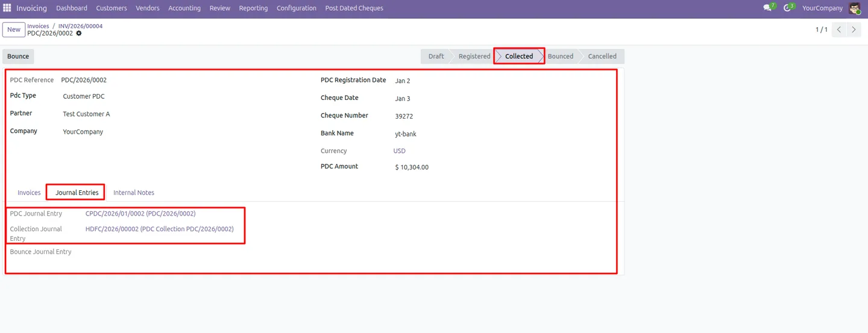Switch to the Invoices tab
The height and width of the screenshot is (333, 868).
[29, 193]
